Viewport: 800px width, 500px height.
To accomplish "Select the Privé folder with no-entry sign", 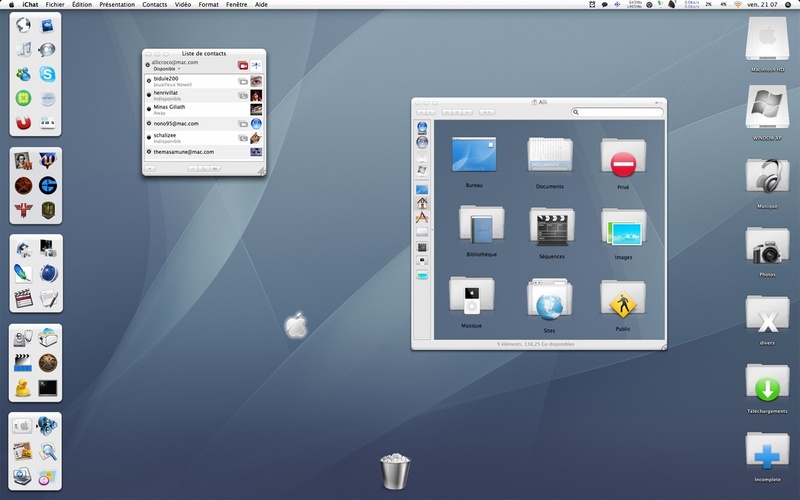I will pos(623,158).
